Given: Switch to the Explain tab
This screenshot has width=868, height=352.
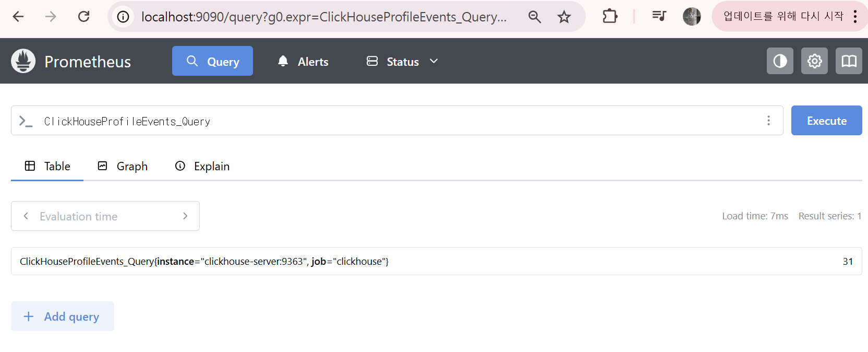Looking at the screenshot, I should click(202, 166).
